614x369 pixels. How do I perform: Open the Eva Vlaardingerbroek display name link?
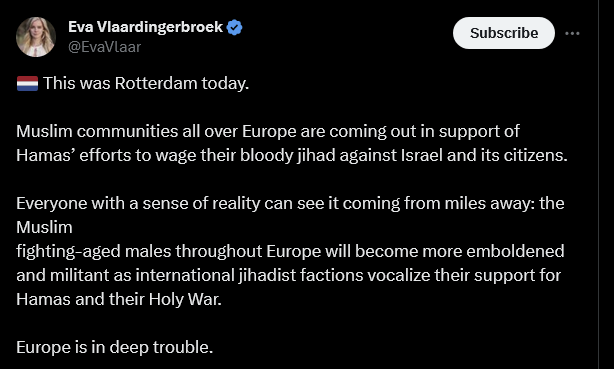tap(145, 27)
